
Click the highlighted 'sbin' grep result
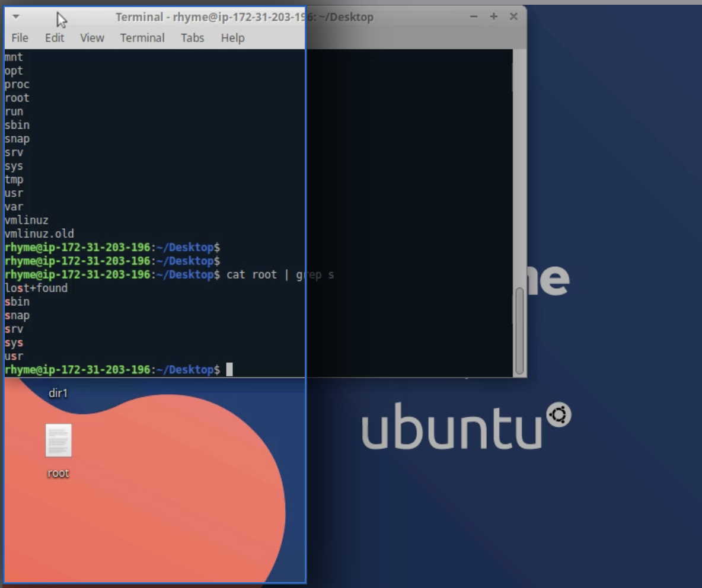17,302
